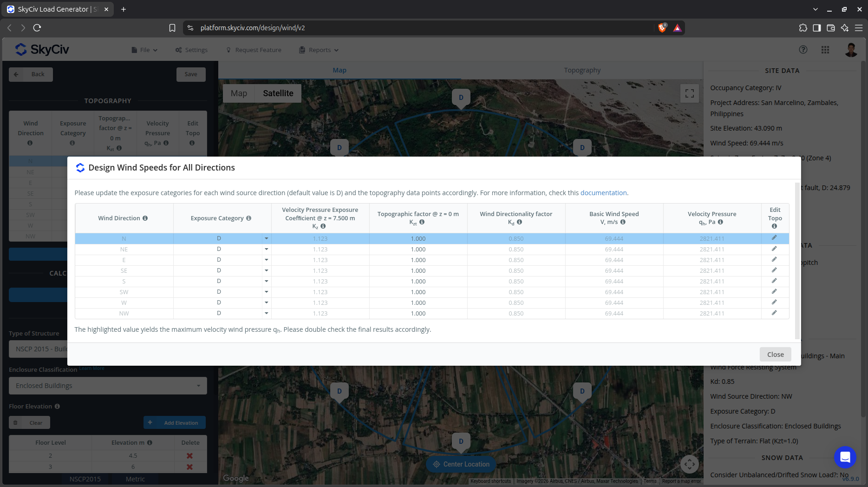Edit topography for the E direction row
The image size is (868, 487).
tap(774, 259)
